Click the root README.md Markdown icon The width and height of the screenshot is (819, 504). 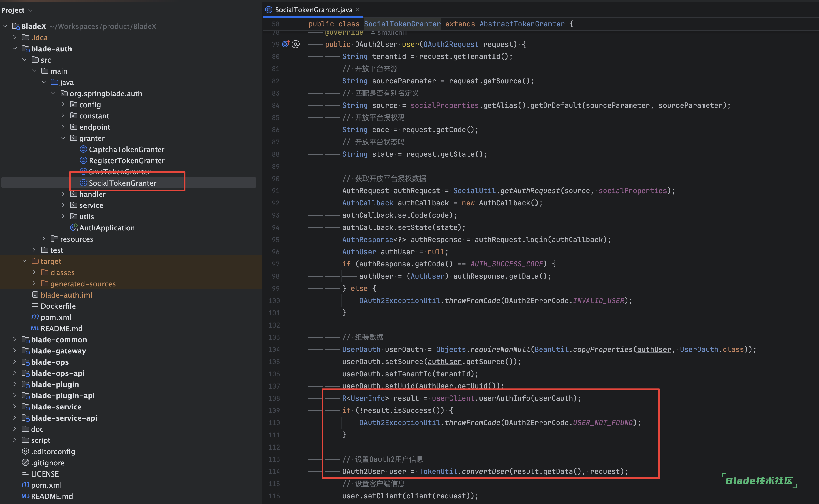pos(25,496)
